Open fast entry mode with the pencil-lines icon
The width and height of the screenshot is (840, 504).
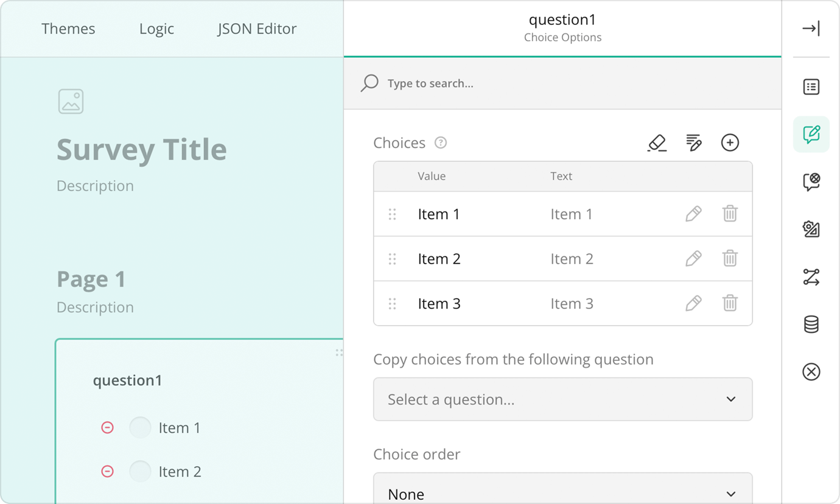pyautogui.click(x=694, y=142)
